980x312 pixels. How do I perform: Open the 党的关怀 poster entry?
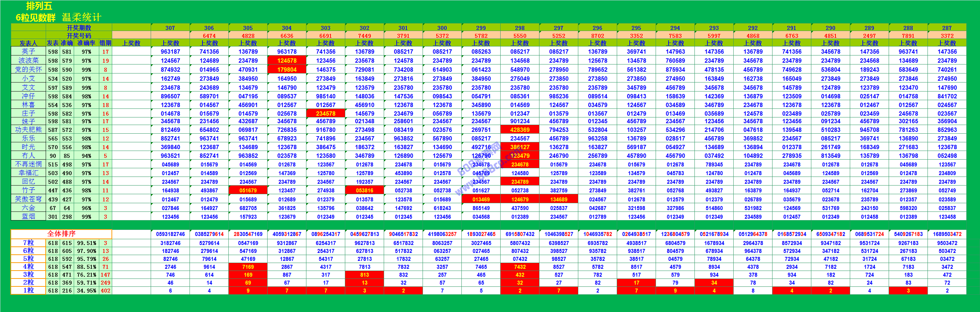pyautogui.click(x=28, y=69)
